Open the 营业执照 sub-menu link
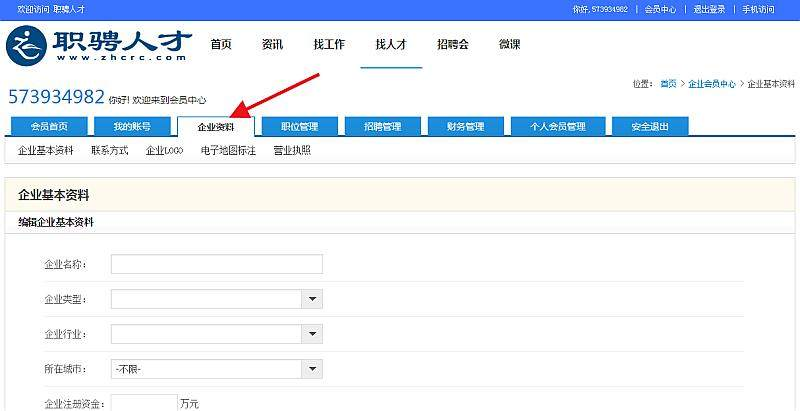 [x=292, y=151]
